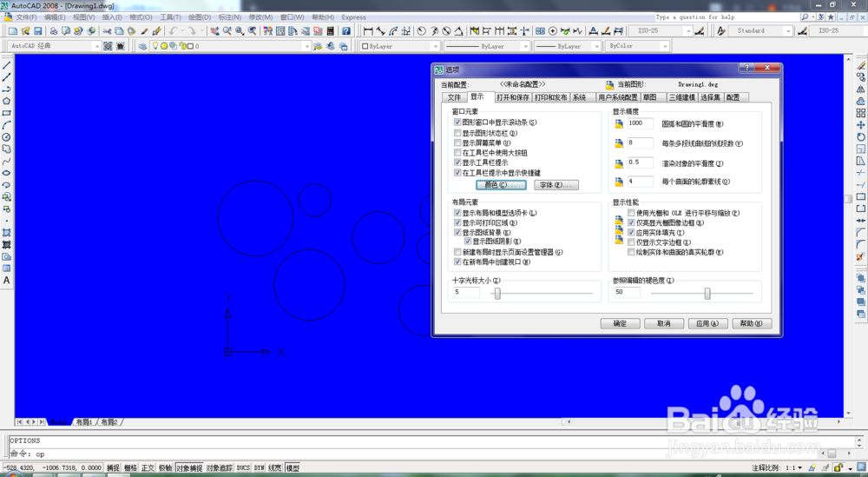Select the Line tool in Draw toolbar
The height and width of the screenshot is (477, 868).
tap(7, 65)
